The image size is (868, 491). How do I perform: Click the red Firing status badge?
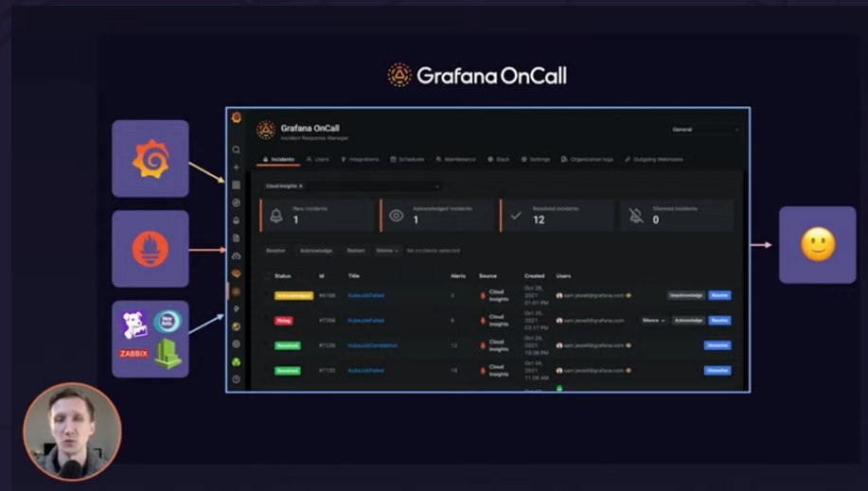coord(284,321)
